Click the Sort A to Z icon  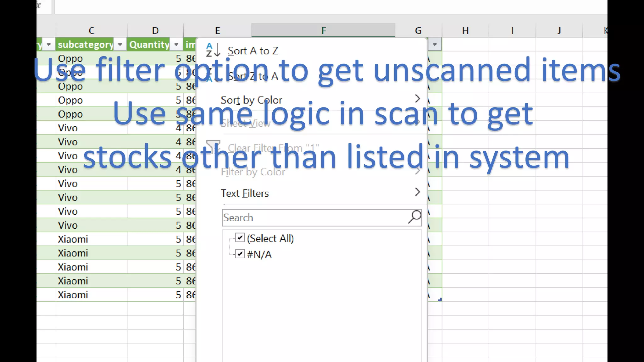[213, 50]
